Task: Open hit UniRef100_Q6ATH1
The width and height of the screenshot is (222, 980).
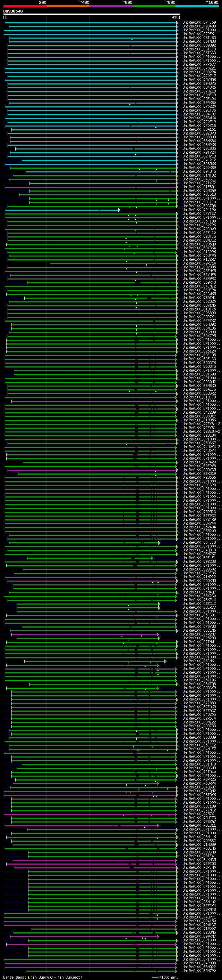Action: click(199, 298)
